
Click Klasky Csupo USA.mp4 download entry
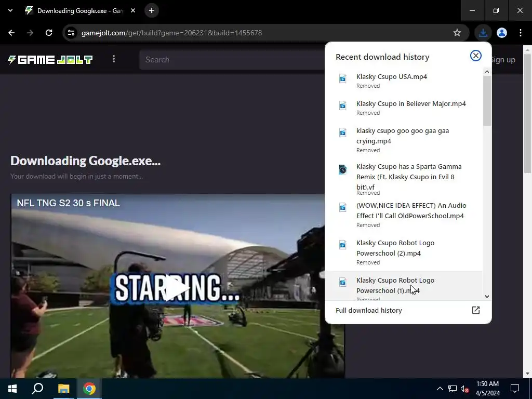pyautogui.click(x=403, y=81)
